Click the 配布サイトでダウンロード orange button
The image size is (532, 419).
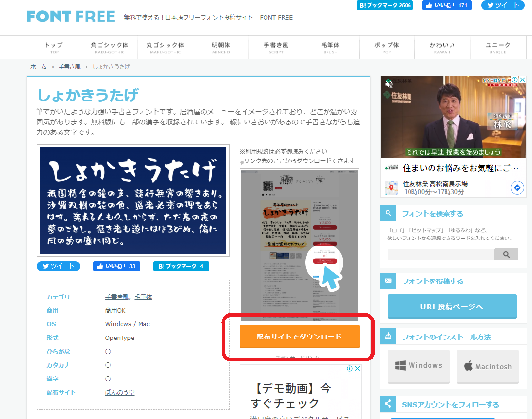(x=299, y=337)
